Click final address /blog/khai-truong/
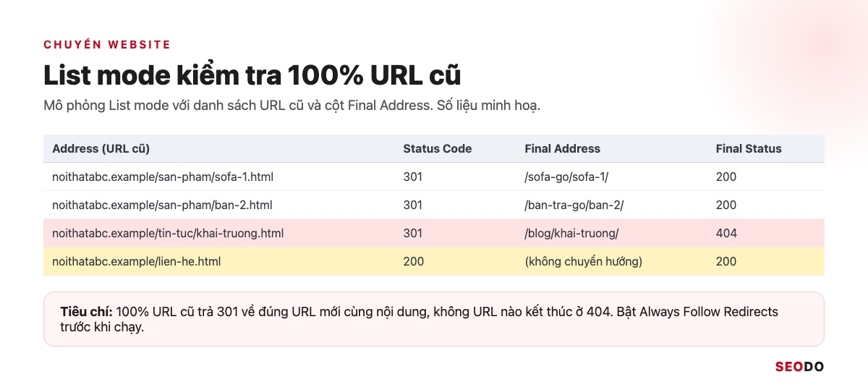Viewport: 868px width, 390px height. pos(571,233)
